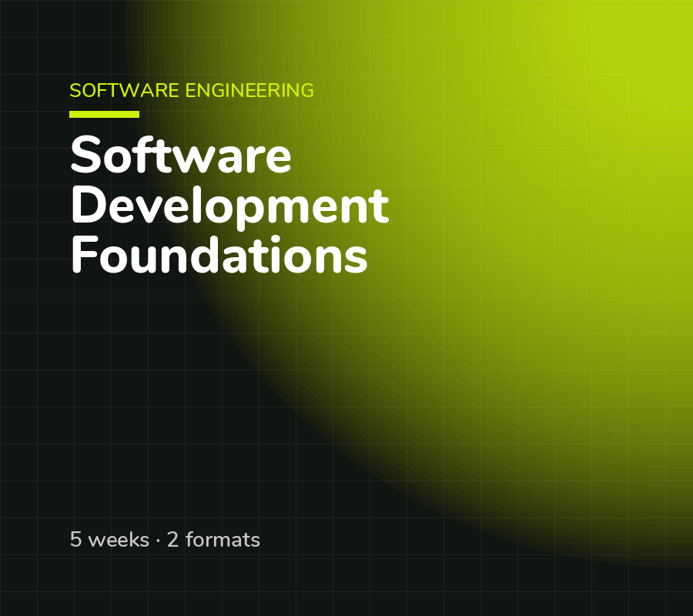Select the 'Software Development Foundations' title
This screenshot has width=693, height=616.
click(229, 205)
